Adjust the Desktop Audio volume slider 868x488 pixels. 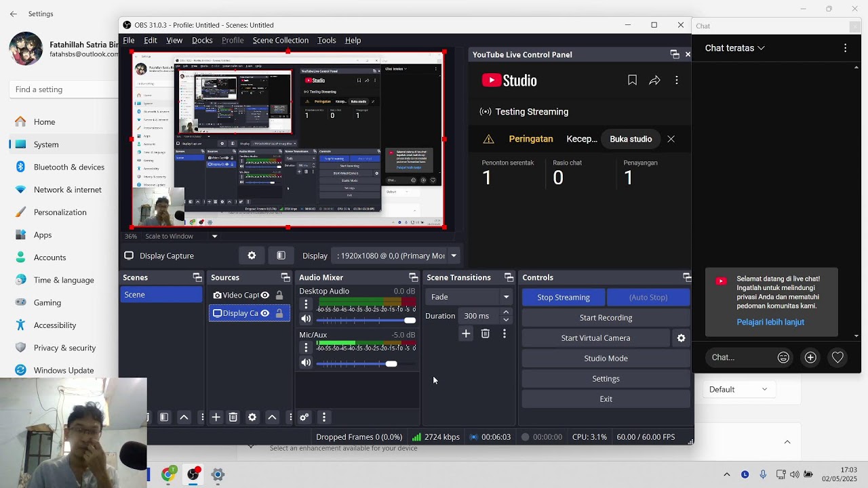click(x=366, y=320)
